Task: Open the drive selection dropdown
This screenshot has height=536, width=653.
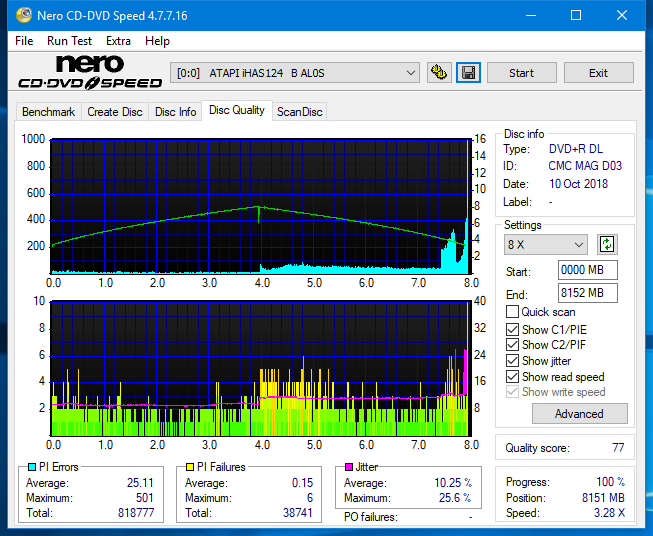Action: click(x=295, y=73)
